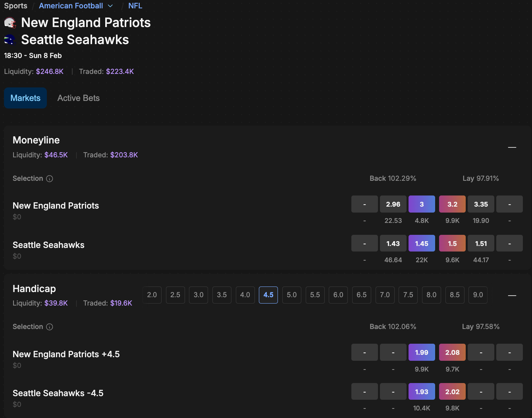
Task: Click the Back 102.29% moneyline header
Action: [x=393, y=179]
